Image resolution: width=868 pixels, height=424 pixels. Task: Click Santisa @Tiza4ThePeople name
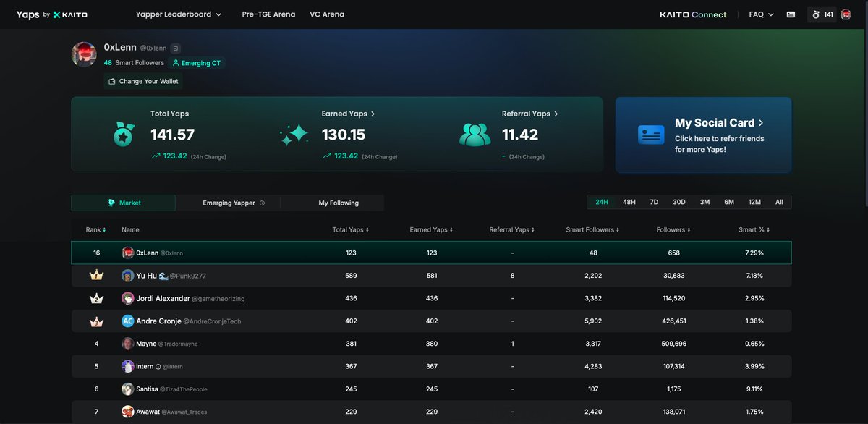[171, 389]
